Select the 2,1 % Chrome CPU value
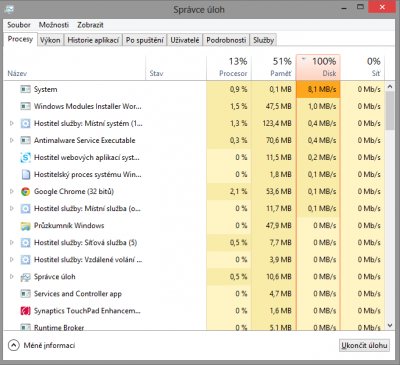The height and width of the screenshot is (365, 400). pyautogui.click(x=238, y=191)
